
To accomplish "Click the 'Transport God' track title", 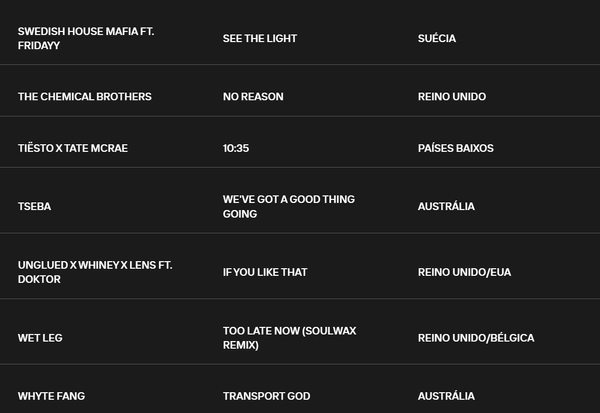I will (x=266, y=396).
